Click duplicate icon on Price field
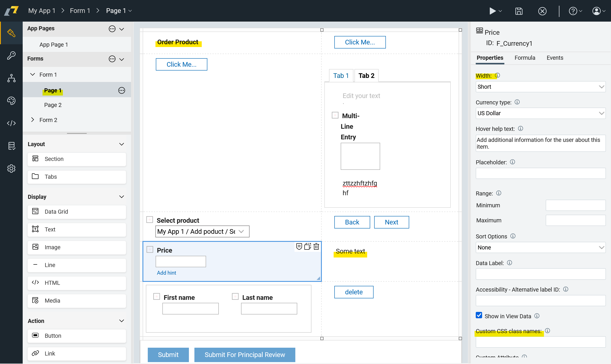Image resolution: width=611 pixels, height=364 pixels. point(307,246)
